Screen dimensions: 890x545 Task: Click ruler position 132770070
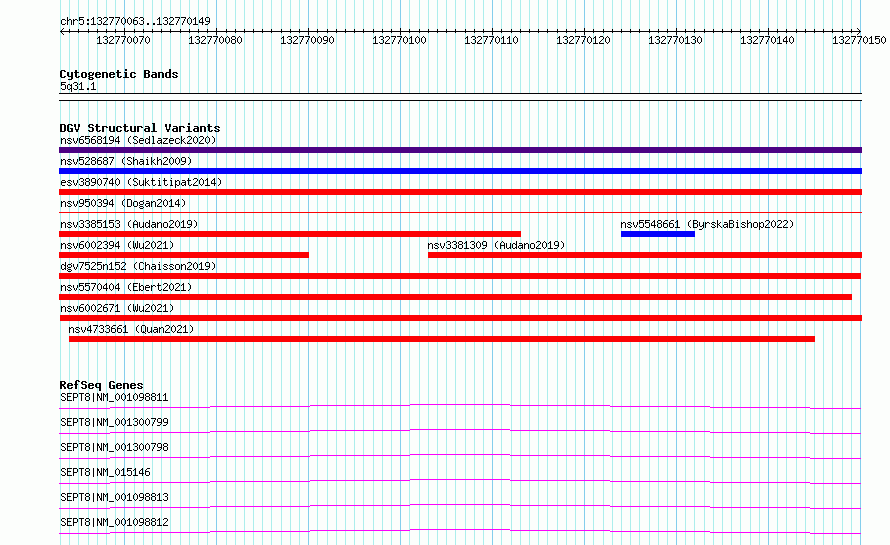tap(123, 40)
